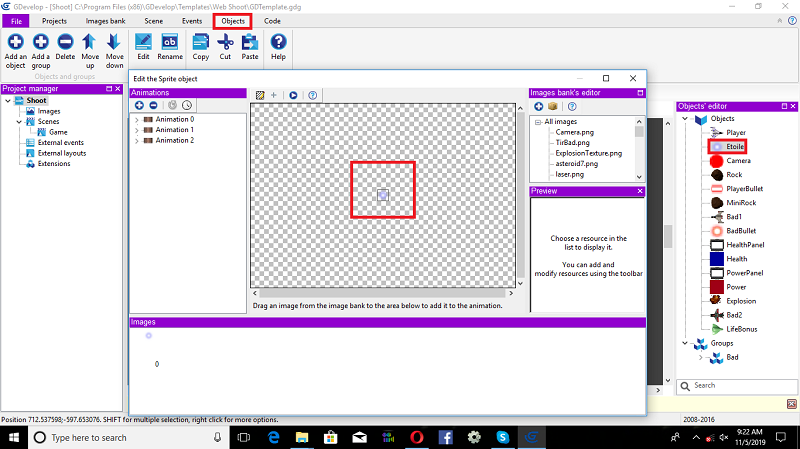
Task: Click the Paste ribbon icon
Action: click(249, 47)
